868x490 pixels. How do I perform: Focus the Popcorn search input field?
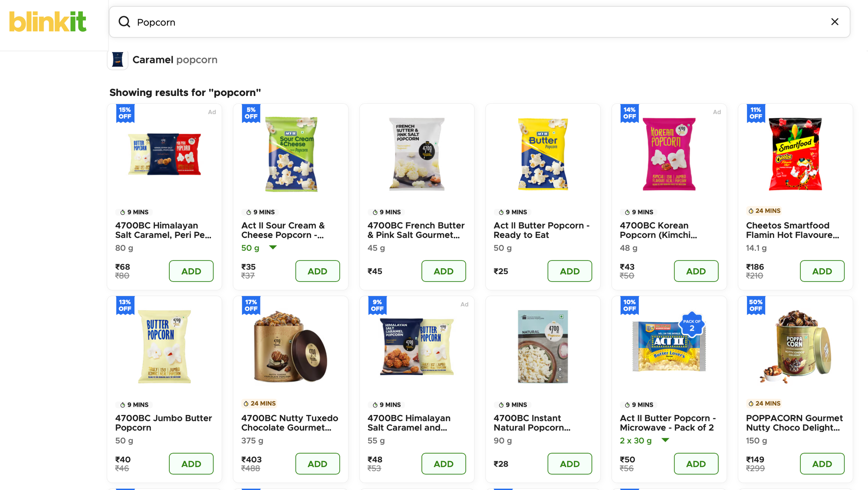point(477,22)
